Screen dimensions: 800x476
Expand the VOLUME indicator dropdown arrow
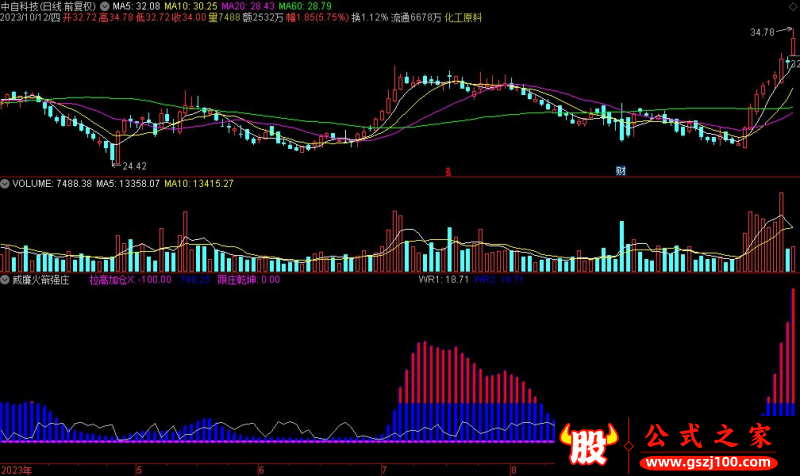coord(5,184)
